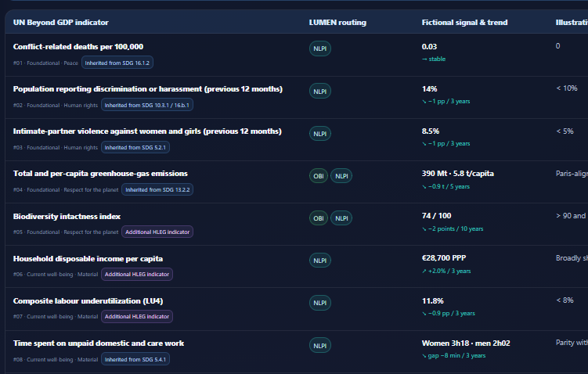This screenshot has height=374, width=588.
Task: Click '#06 · Current well-being · Material' metadata
Action: coord(56,275)
